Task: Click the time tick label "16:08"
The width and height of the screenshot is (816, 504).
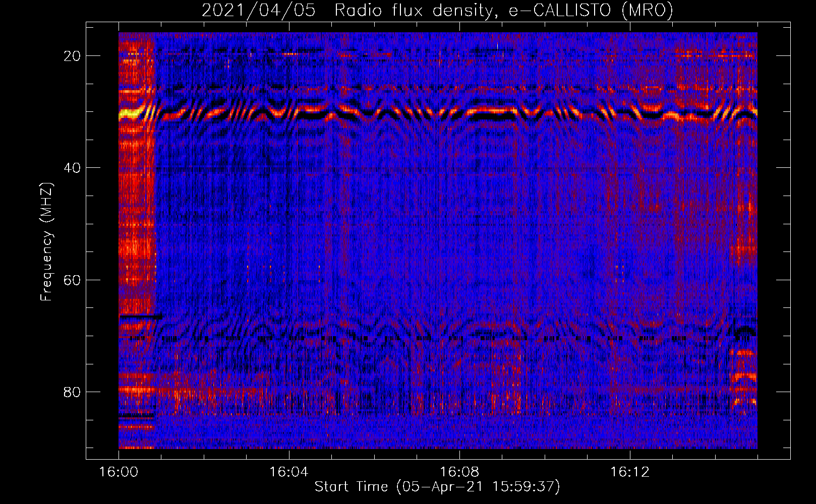Action: pyautogui.click(x=459, y=472)
